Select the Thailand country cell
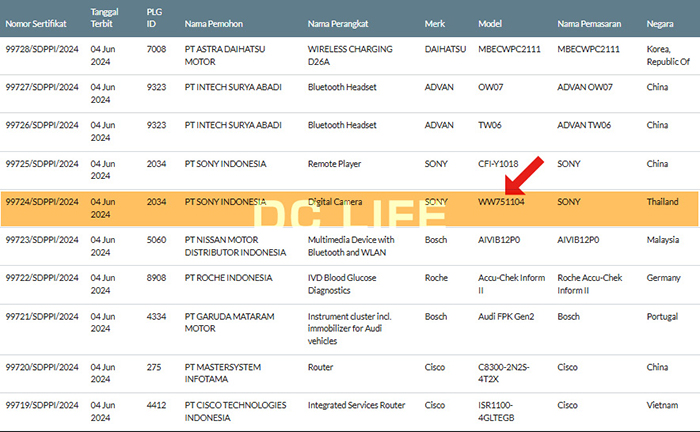The width and height of the screenshot is (700, 432). pos(662,202)
